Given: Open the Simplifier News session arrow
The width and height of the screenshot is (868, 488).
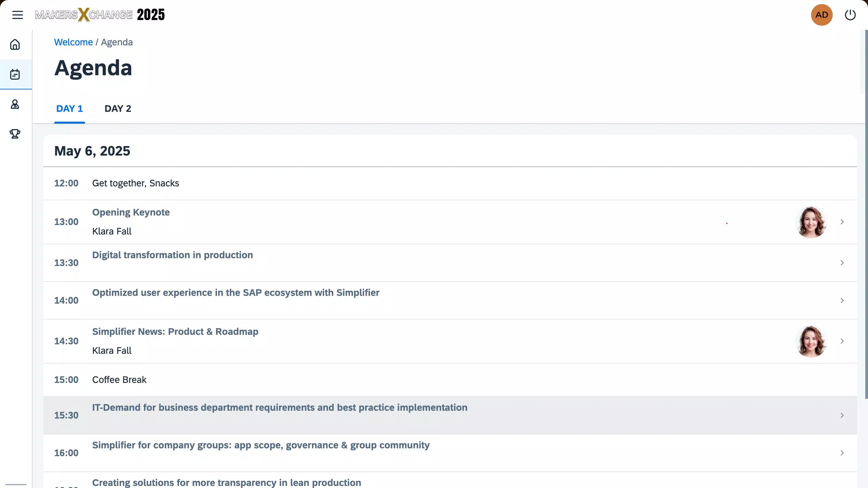Looking at the screenshot, I should (842, 341).
